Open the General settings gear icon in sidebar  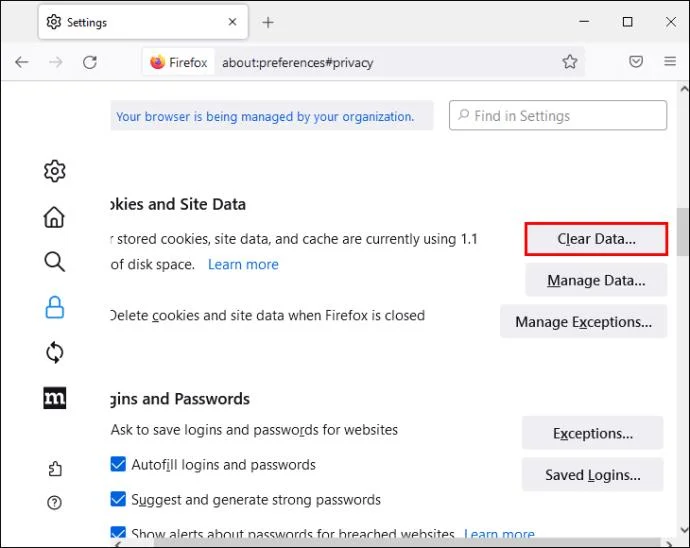coord(55,171)
